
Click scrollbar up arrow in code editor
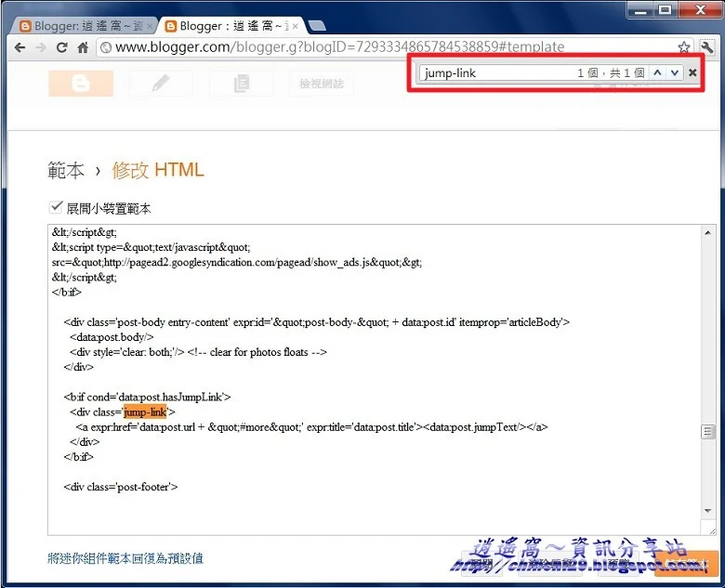707,232
